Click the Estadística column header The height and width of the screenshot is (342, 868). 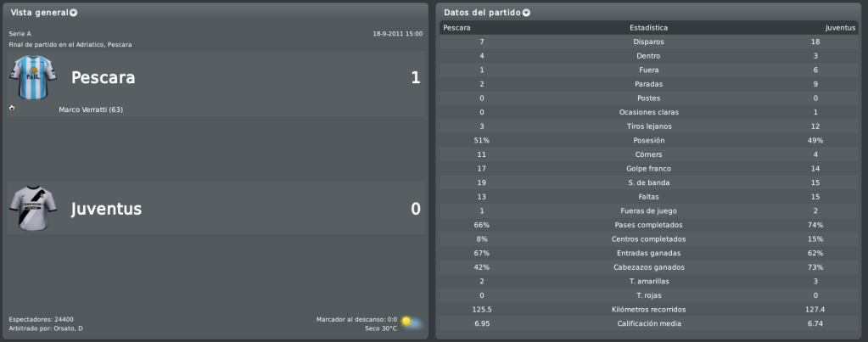[648, 28]
